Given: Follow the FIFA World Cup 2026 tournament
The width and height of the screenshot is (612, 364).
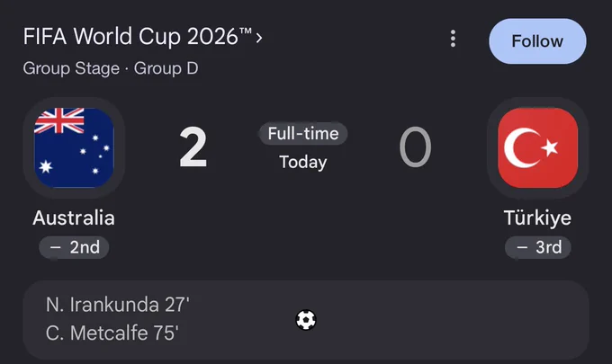Looking at the screenshot, I should [537, 41].
